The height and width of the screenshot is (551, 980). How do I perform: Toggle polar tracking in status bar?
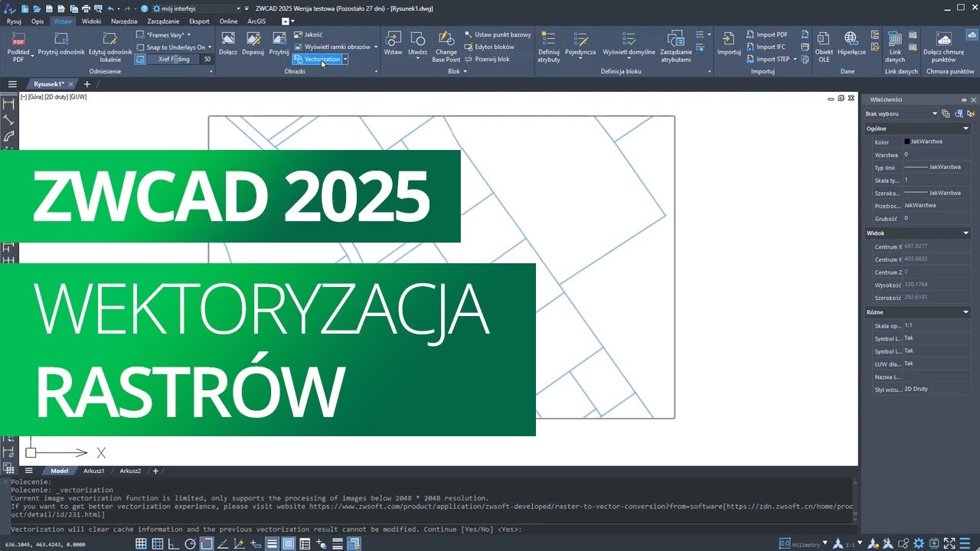click(x=190, y=544)
